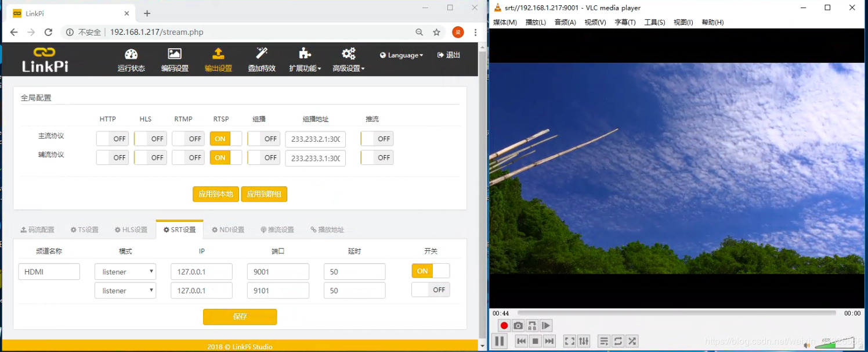868x352 pixels.
Task: Switch to the NDI设置 tab
Action: (x=228, y=229)
